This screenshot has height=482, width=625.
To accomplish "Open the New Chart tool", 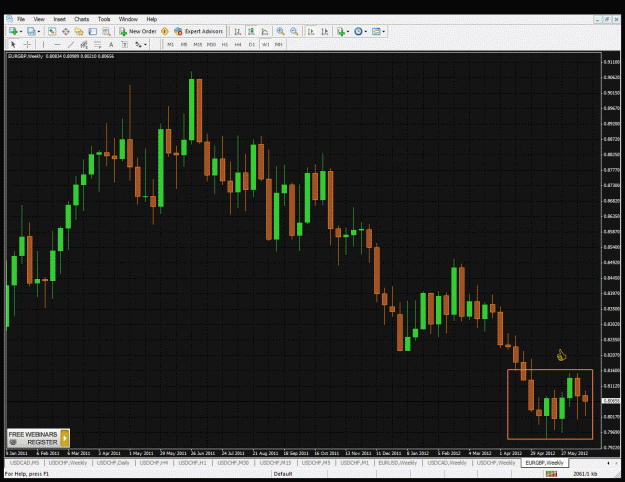I will click(x=13, y=31).
